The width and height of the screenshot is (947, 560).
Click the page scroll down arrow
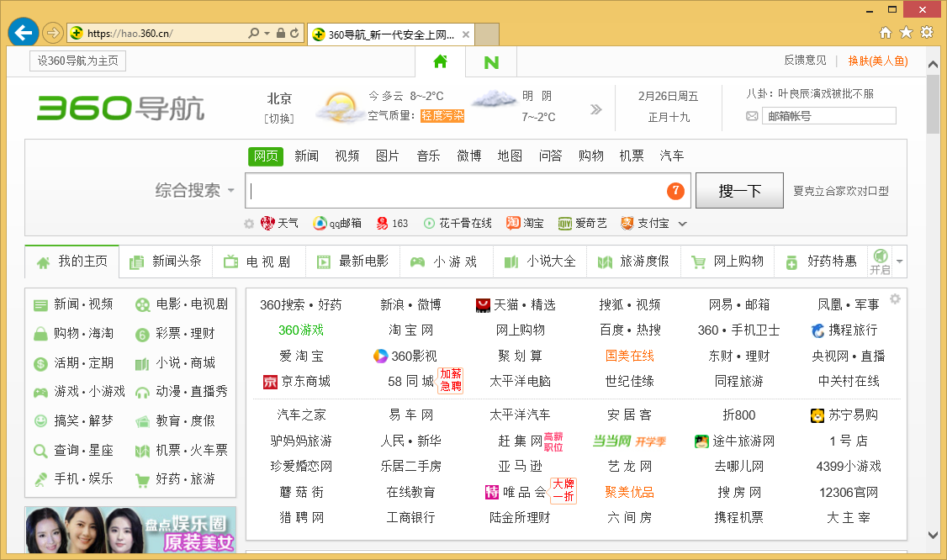click(933, 536)
